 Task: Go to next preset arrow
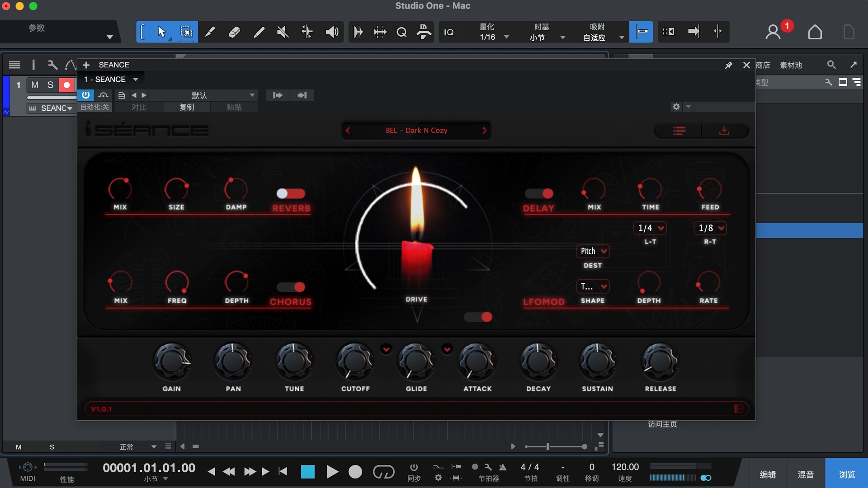[484, 131]
